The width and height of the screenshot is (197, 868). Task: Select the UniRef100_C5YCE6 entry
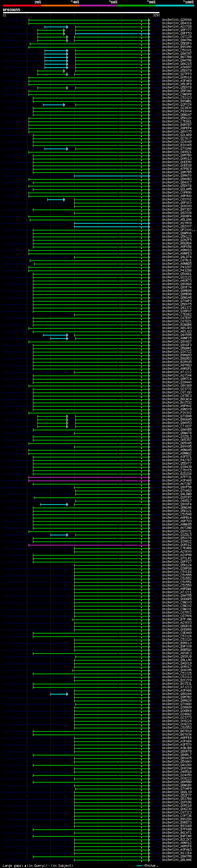coord(177,572)
